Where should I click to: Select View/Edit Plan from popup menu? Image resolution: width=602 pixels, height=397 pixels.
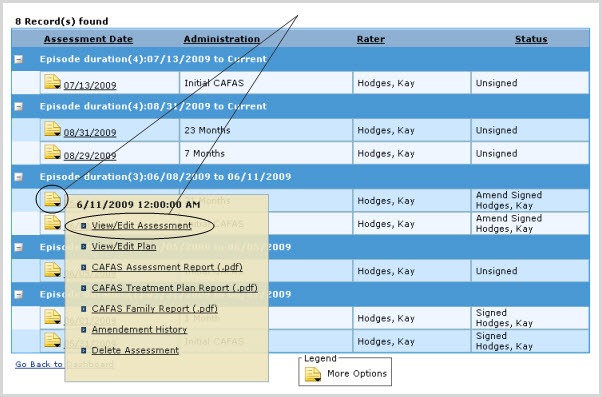click(124, 246)
